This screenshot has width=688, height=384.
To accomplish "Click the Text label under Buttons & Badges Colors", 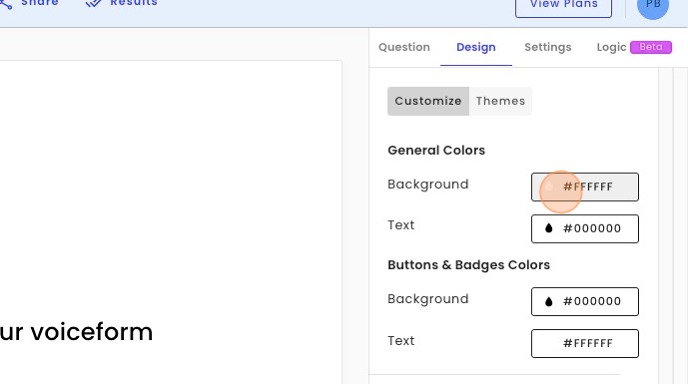I will tap(401, 341).
